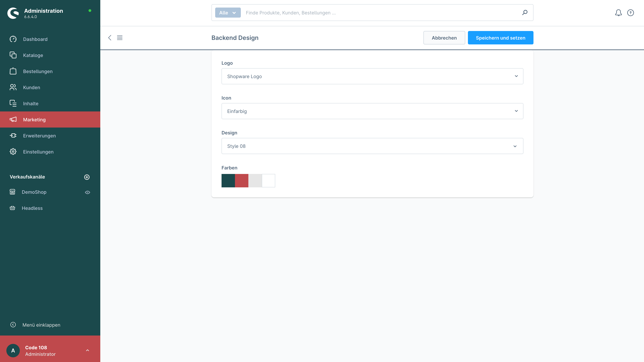Select the light gray color swatch

pos(255,181)
